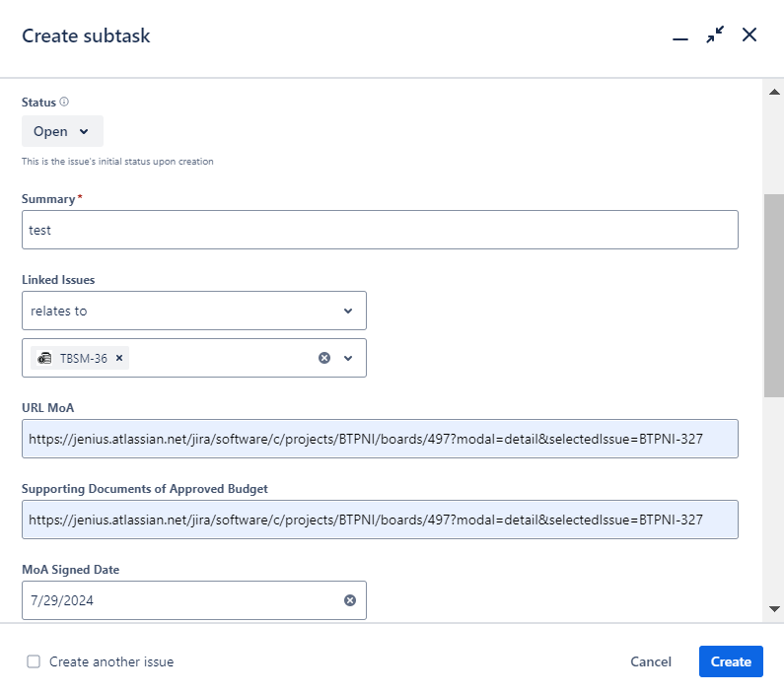Click the initial status helper text
The height and width of the screenshot is (694, 784).
click(x=117, y=162)
